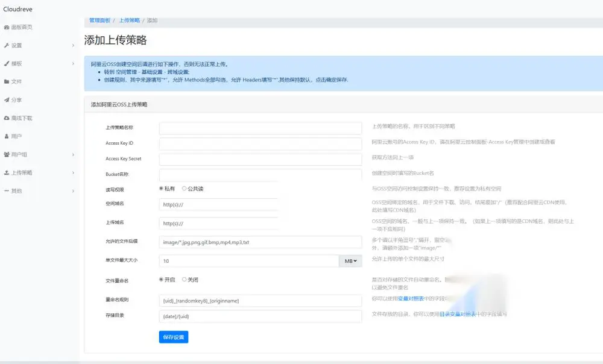Click the brush template icon
Viewport: 603px width, 364px height.
click(x=7, y=63)
